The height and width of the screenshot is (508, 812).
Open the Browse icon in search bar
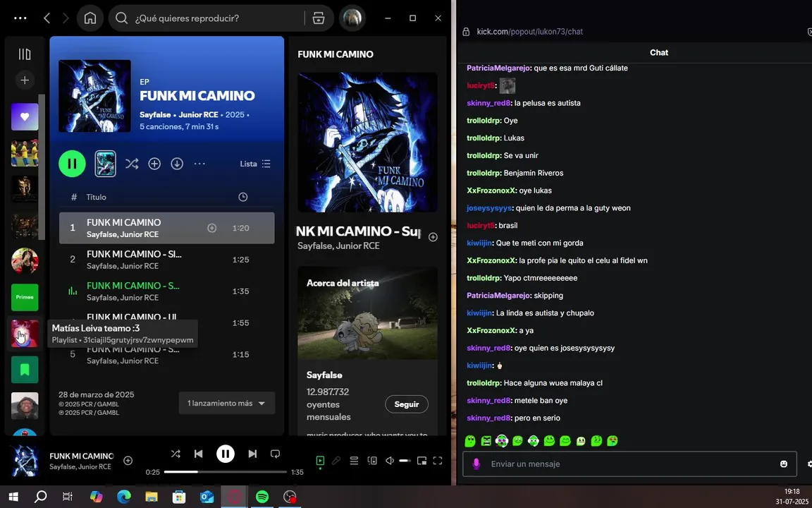(x=319, y=18)
